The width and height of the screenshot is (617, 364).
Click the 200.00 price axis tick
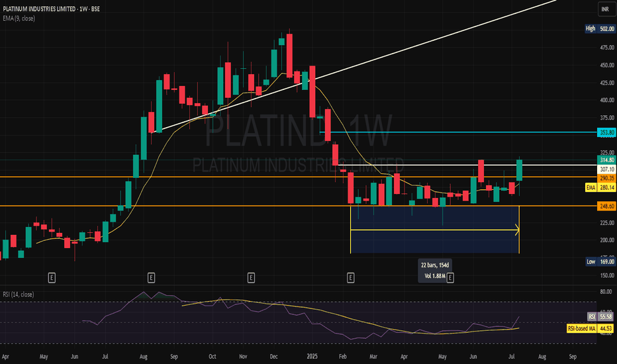(607, 240)
